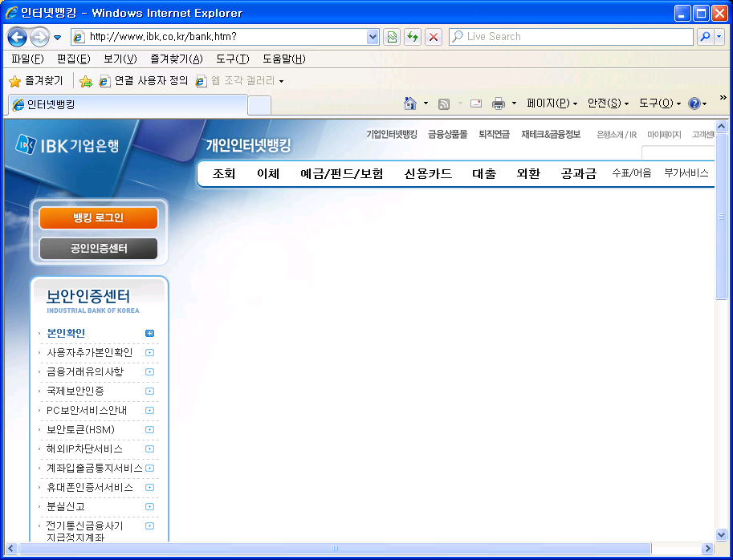Click the Print icon

499,103
